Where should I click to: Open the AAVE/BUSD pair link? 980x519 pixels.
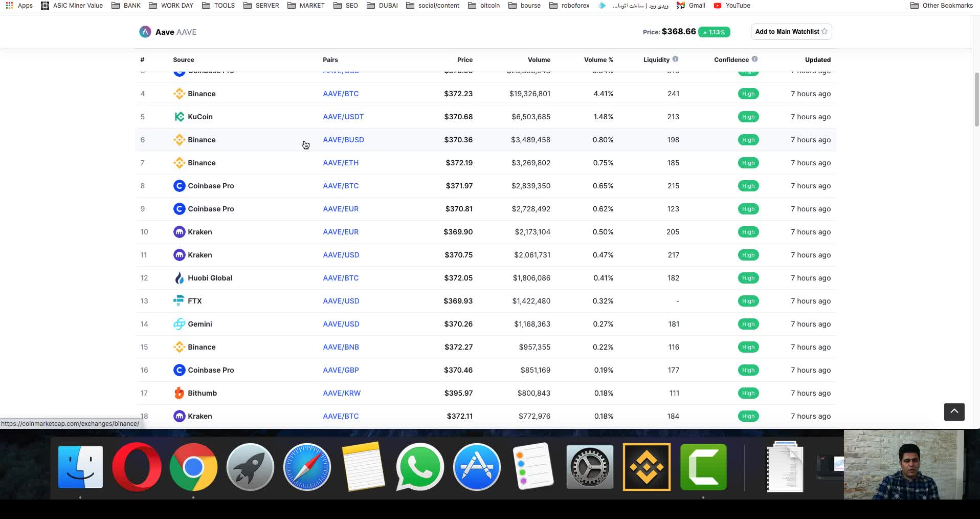[x=343, y=140]
